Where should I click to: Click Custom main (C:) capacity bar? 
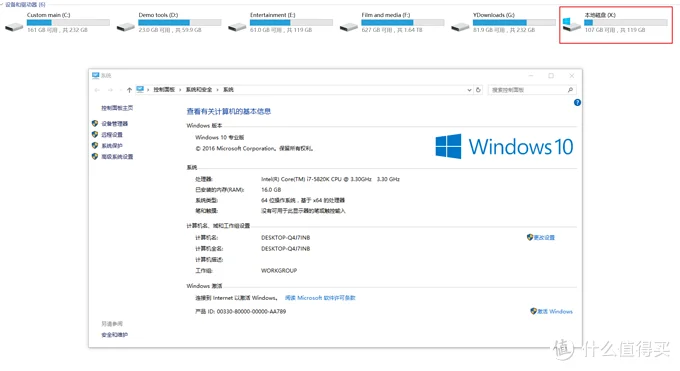pos(68,22)
